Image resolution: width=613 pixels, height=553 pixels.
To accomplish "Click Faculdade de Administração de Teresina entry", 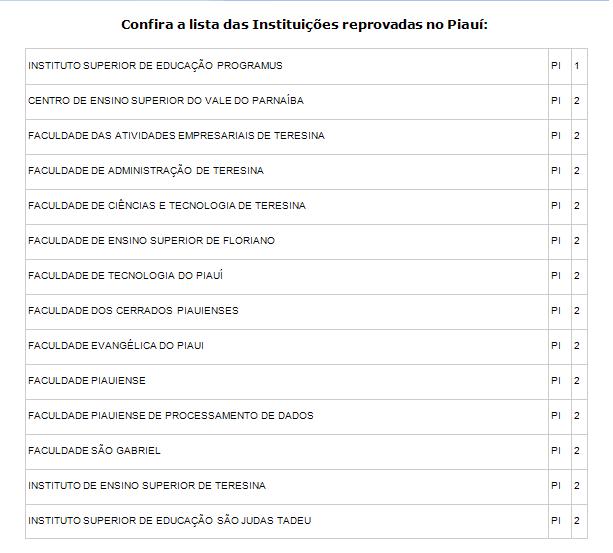I will [146, 171].
